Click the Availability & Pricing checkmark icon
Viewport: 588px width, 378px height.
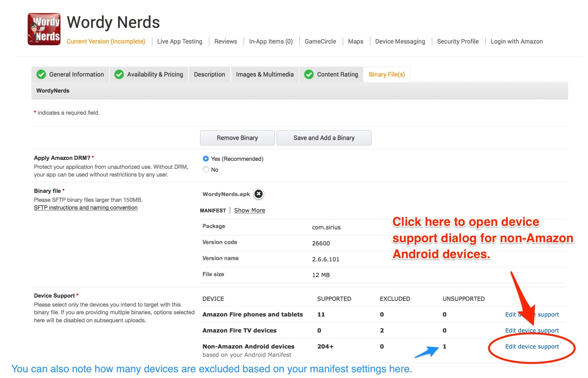tap(119, 74)
